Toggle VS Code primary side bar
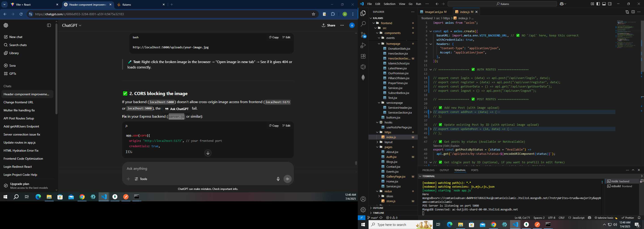 [x=598, y=4]
